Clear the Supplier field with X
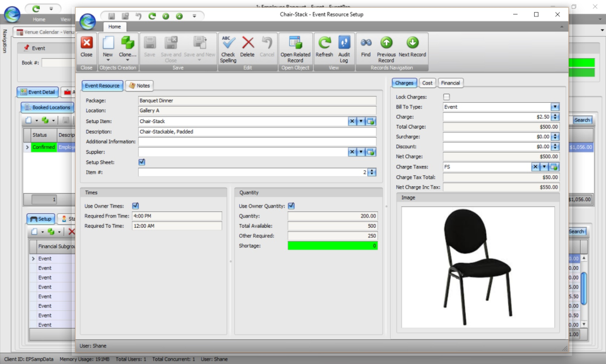The image size is (606, 364). [352, 152]
